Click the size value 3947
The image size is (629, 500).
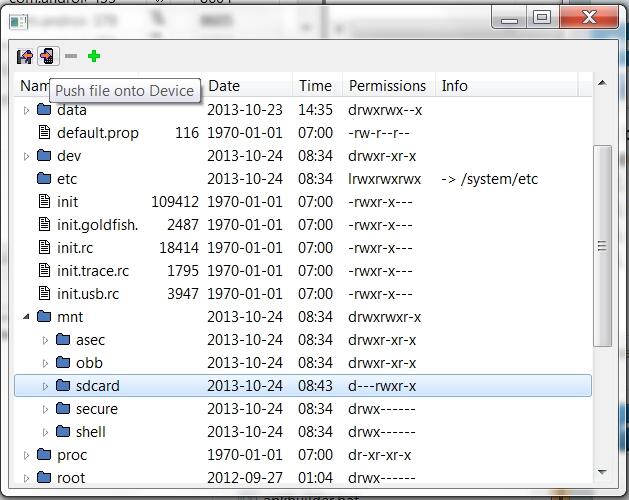(x=183, y=294)
